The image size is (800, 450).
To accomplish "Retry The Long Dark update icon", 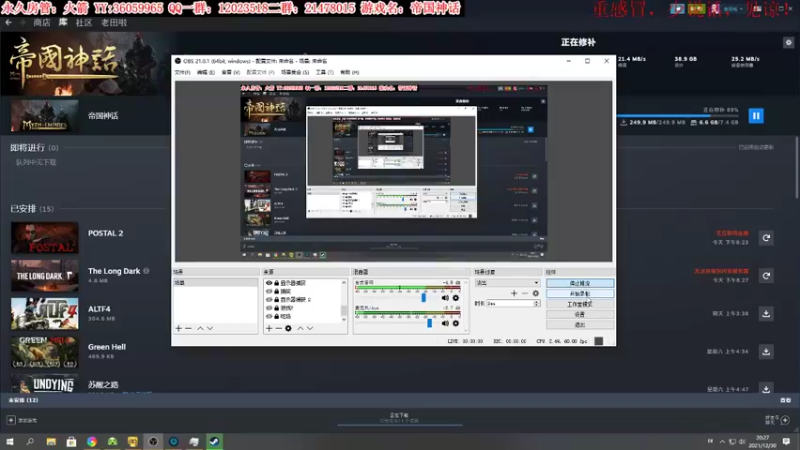I will 766,276.
